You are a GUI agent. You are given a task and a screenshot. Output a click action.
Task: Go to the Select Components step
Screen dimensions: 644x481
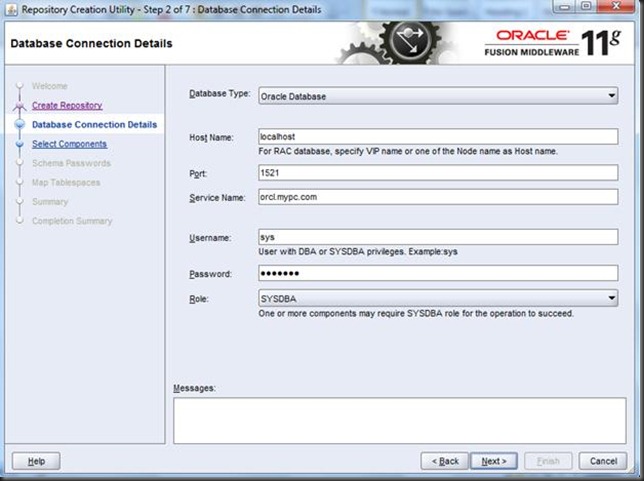[69, 144]
